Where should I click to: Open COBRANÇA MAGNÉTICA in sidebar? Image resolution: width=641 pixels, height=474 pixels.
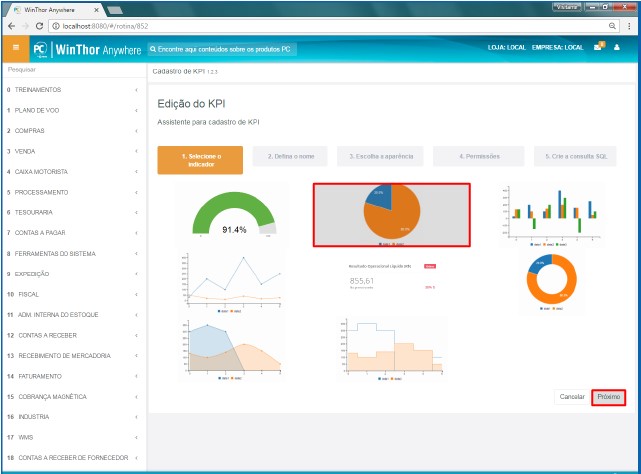74,397
